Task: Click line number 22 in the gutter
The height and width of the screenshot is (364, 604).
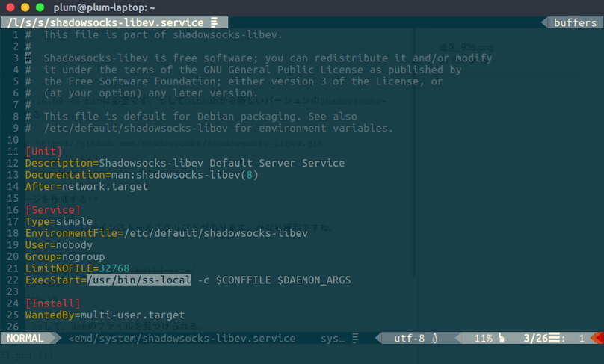Action: (12, 280)
